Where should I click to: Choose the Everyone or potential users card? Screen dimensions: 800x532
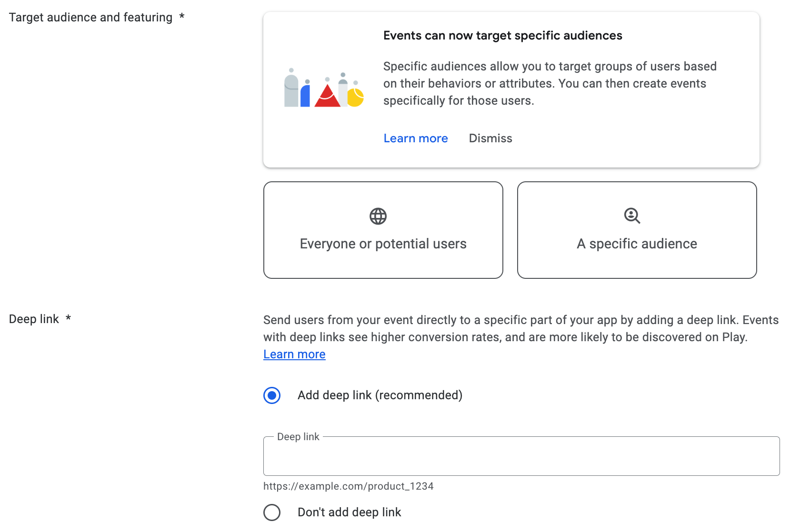[383, 230]
